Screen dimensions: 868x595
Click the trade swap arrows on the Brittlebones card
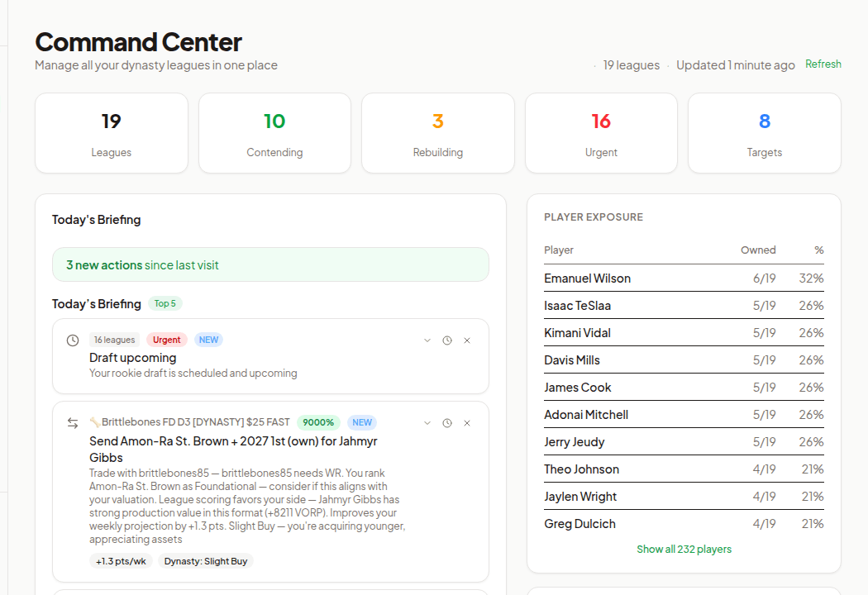click(x=72, y=422)
